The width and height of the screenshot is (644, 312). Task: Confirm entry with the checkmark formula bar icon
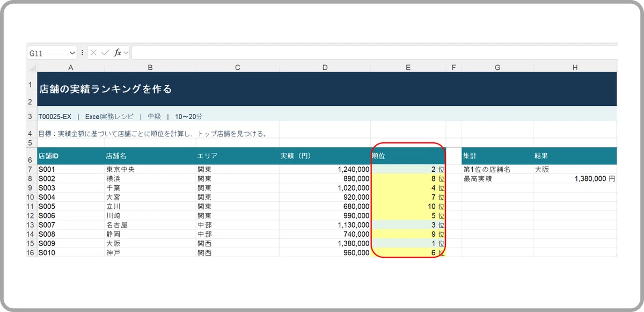pos(105,53)
